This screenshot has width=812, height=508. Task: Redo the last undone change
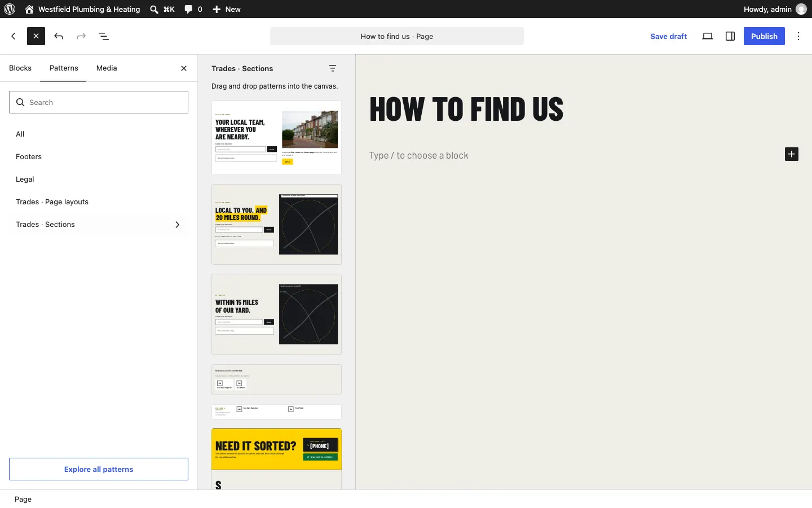point(81,36)
